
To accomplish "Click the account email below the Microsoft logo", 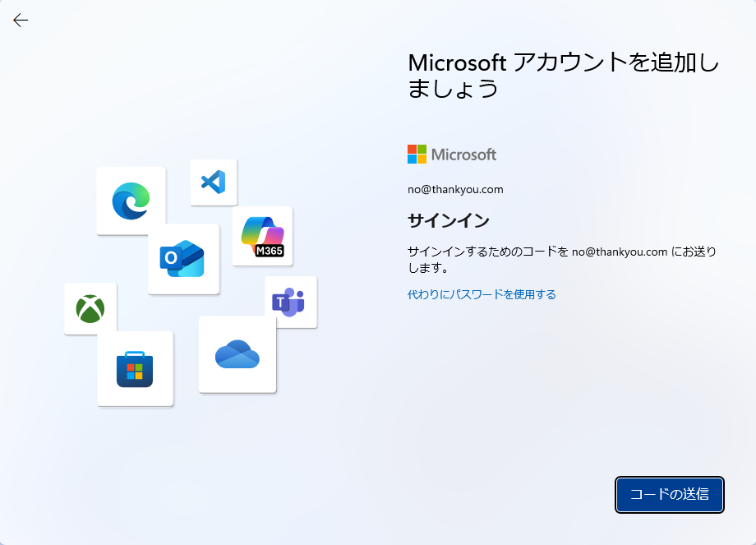I will pyautogui.click(x=455, y=190).
